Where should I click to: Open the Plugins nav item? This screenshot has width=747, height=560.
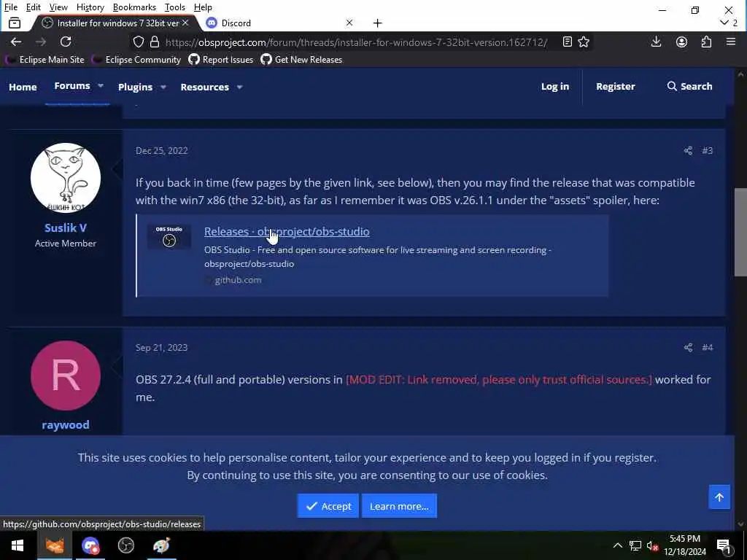pos(135,87)
